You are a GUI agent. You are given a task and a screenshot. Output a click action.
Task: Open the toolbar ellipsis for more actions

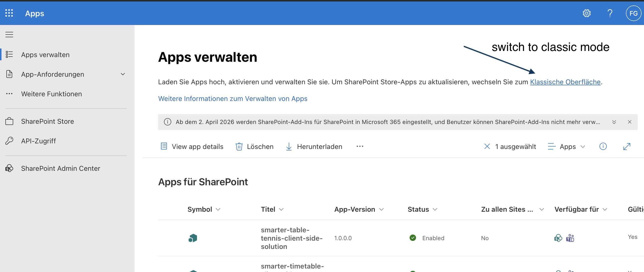(x=360, y=147)
